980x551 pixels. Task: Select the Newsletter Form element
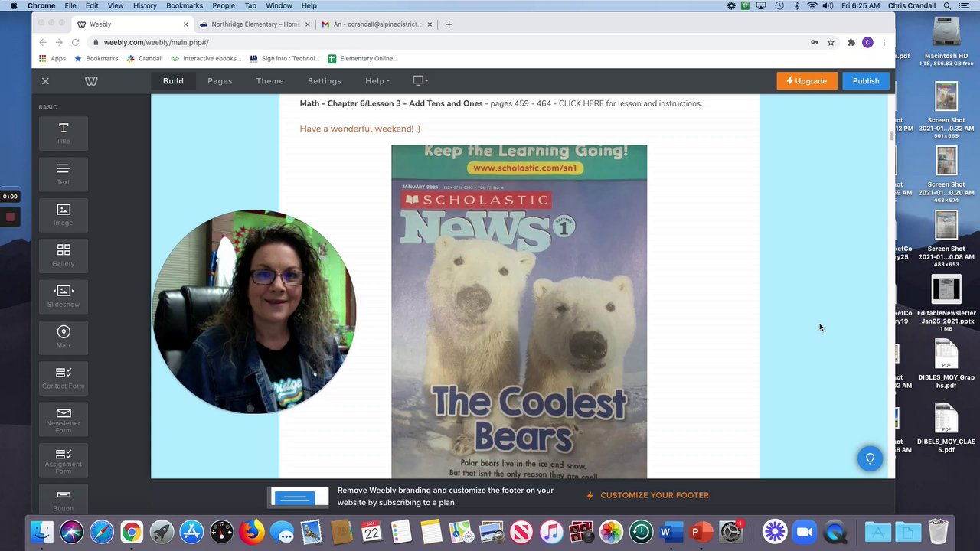pyautogui.click(x=64, y=419)
